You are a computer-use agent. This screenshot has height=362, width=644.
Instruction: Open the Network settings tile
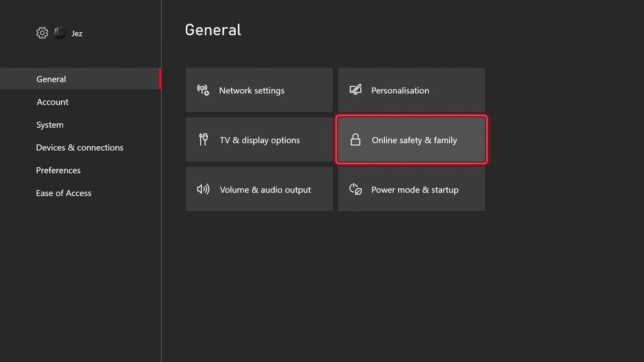[x=259, y=90]
